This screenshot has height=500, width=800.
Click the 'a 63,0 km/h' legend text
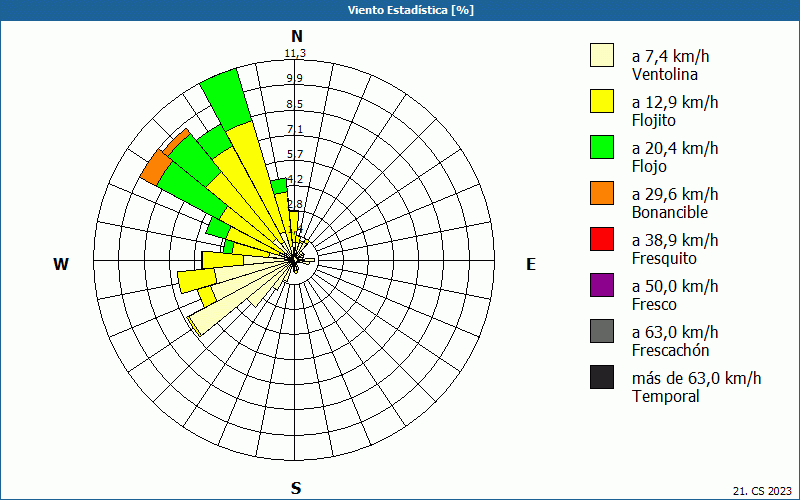coord(675,332)
